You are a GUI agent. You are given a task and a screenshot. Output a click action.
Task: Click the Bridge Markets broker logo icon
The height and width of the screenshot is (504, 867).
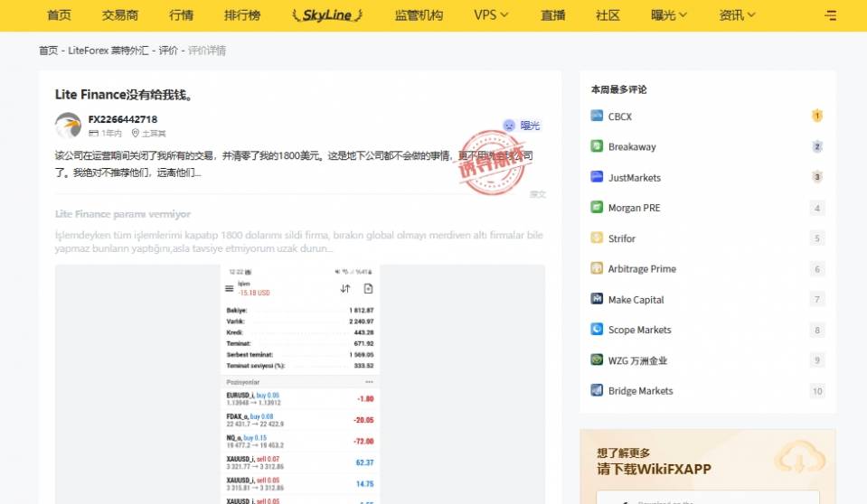[597, 389]
